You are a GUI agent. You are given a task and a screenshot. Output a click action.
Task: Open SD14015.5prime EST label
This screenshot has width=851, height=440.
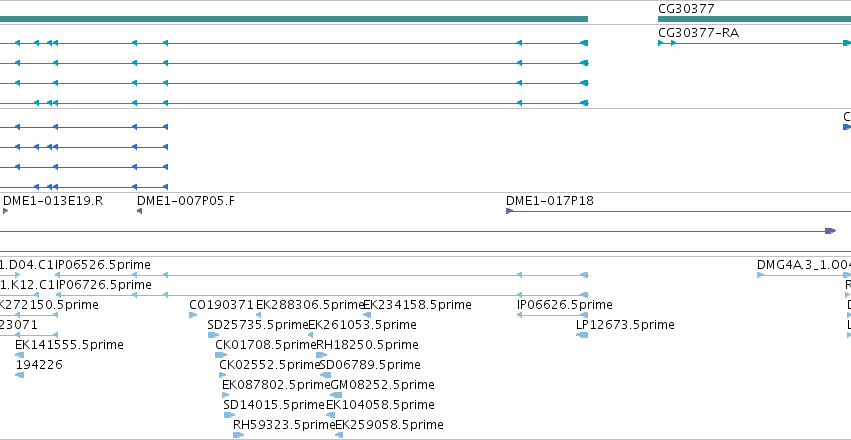click(x=274, y=405)
